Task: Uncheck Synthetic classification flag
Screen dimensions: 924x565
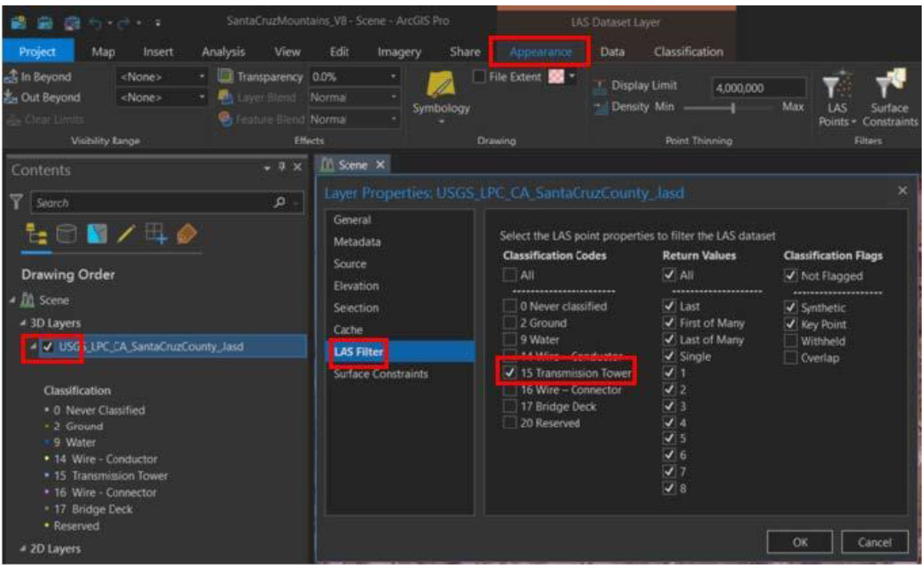Action: point(790,308)
